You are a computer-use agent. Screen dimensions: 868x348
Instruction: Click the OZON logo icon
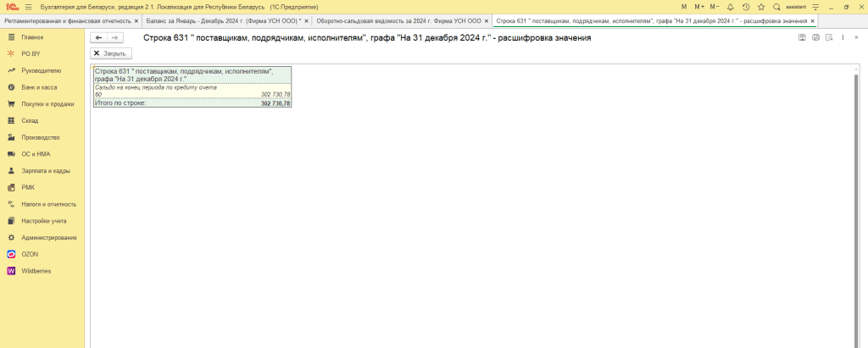coord(10,254)
